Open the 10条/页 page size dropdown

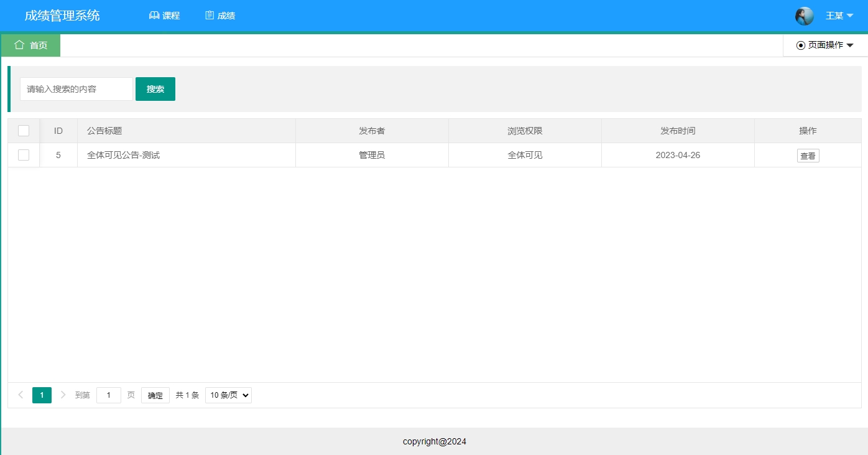pyautogui.click(x=228, y=395)
